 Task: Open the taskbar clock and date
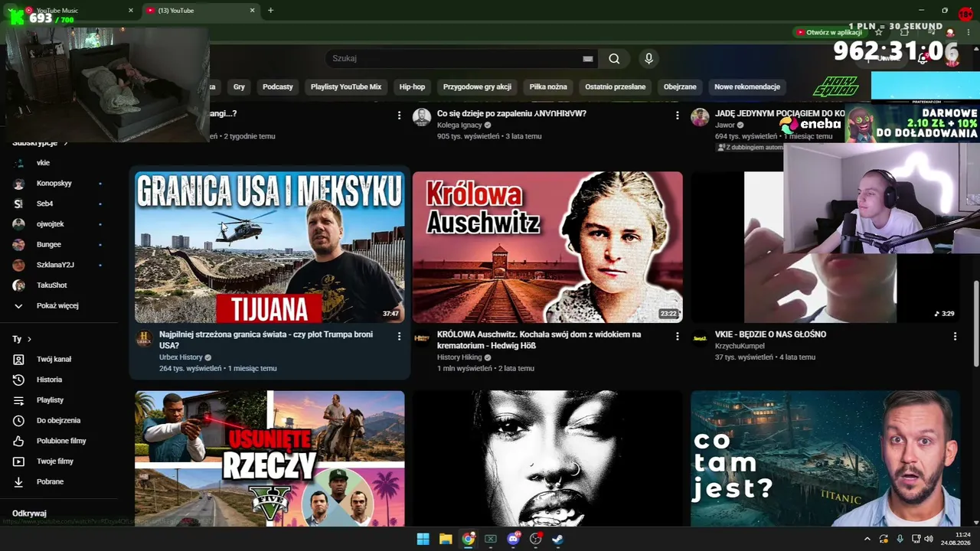(955, 539)
